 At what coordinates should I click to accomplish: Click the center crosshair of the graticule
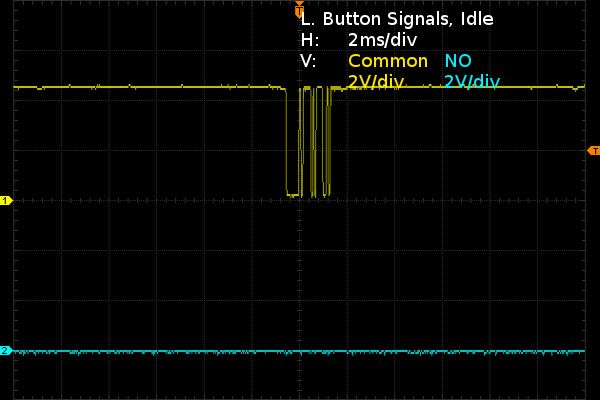[299, 200]
